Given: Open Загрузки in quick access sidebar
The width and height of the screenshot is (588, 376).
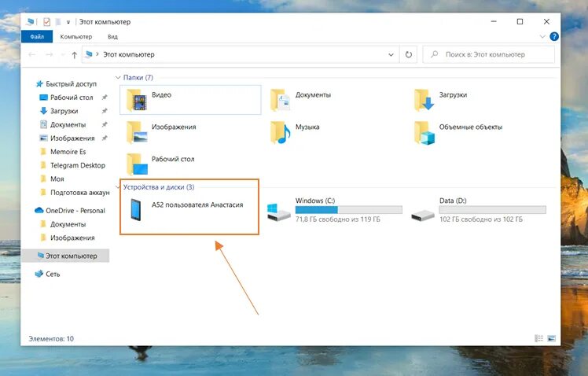Looking at the screenshot, I should point(59,111).
